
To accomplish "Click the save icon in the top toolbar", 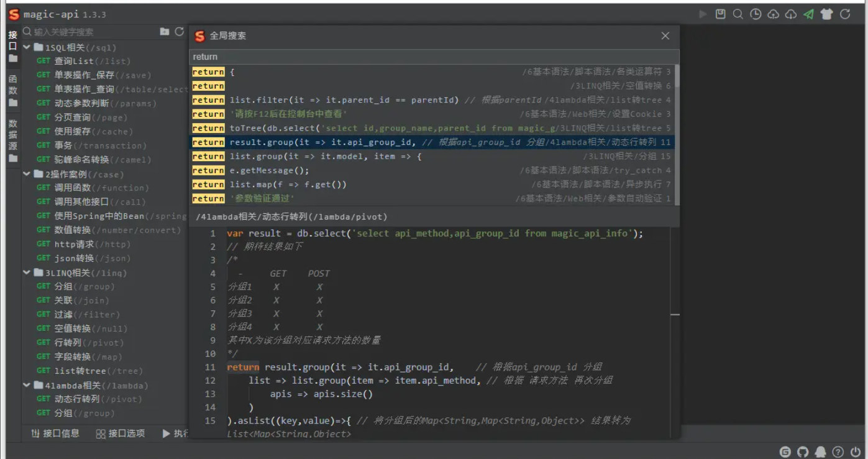I will (721, 14).
